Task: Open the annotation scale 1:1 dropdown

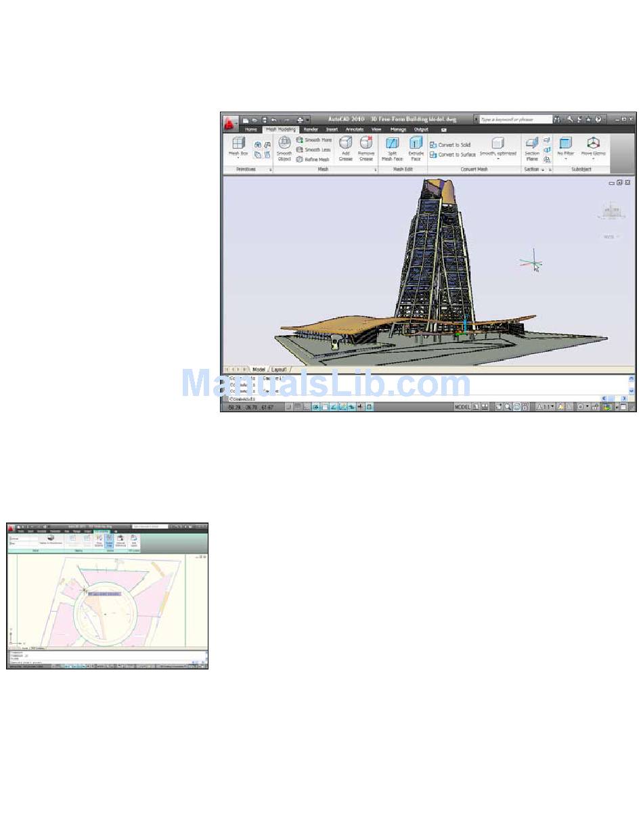Action: click(x=546, y=408)
